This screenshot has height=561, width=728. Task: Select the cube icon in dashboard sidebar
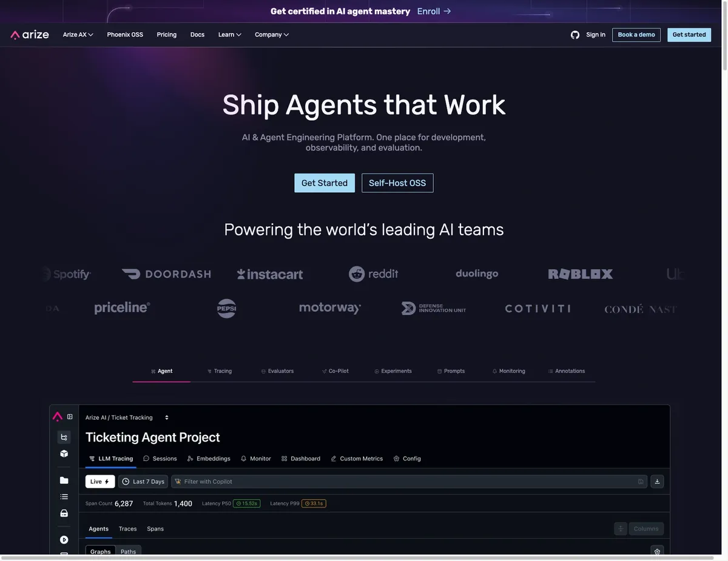(x=64, y=454)
